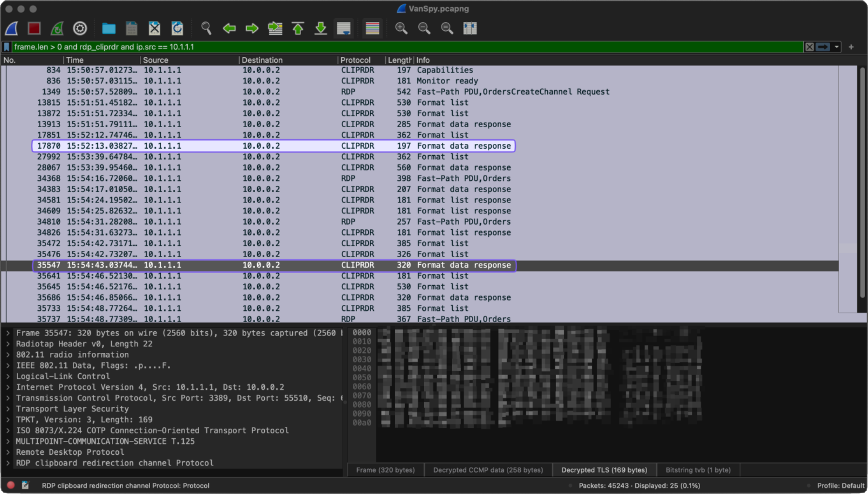Select packet 836 Monitor ready row
The image size is (868, 494).
420,81
